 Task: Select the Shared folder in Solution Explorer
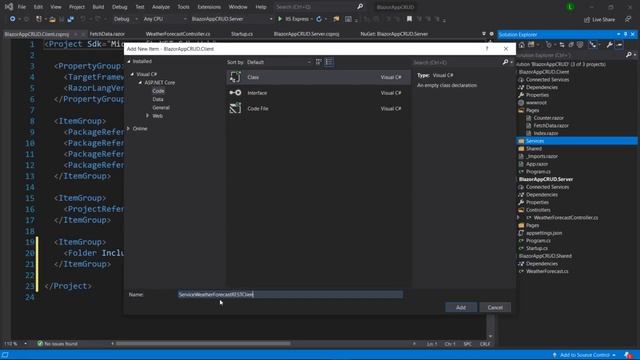534,149
